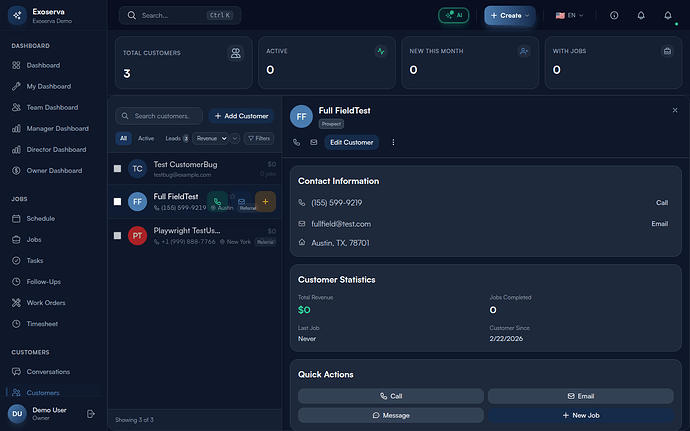This screenshot has height=431, width=690.
Task: Click the New Job quick action
Action: [579, 414]
